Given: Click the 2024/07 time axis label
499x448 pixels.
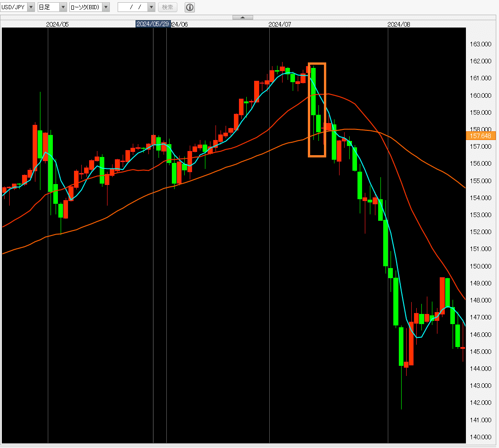Looking at the screenshot, I should coord(280,24).
